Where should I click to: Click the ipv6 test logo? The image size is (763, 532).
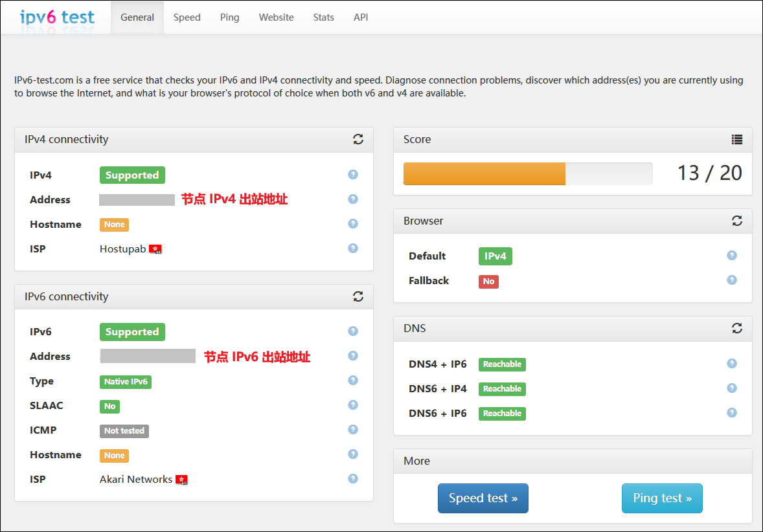(x=57, y=17)
